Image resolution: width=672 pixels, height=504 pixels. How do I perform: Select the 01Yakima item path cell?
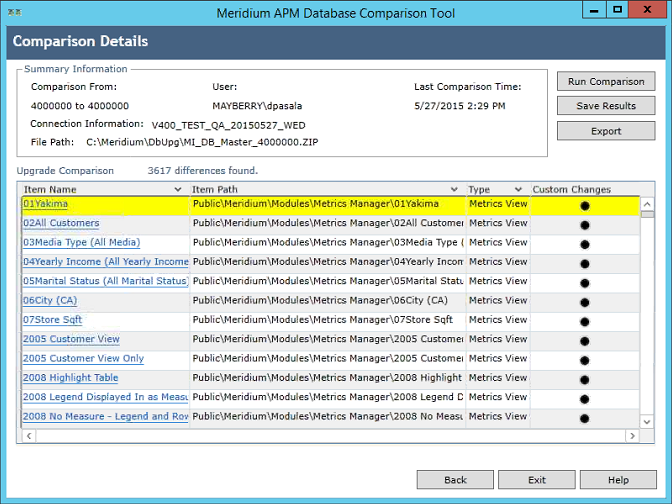(x=327, y=204)
